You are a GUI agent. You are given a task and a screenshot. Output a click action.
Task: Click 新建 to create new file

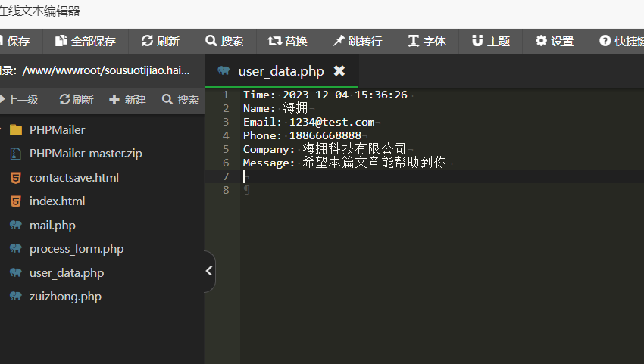(x=128, y=100)
